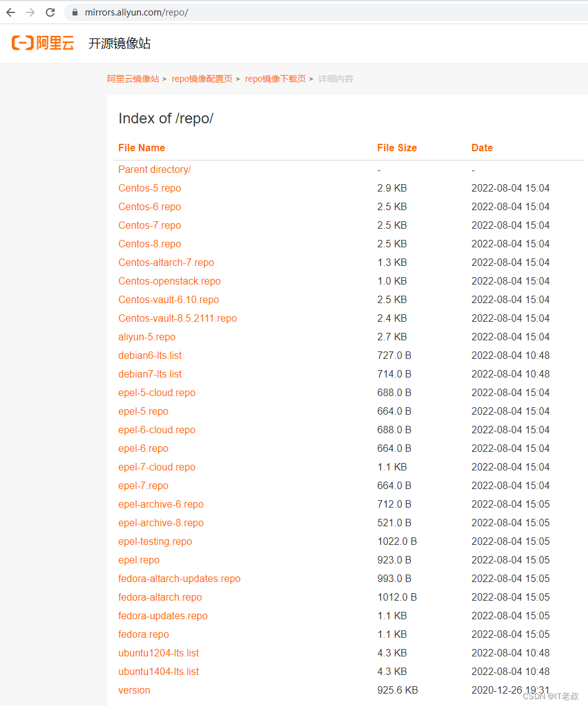Image resolution: width=588 pixels, height=706 pixels.
Task: Open the version file link
Action: coord(134,691)
